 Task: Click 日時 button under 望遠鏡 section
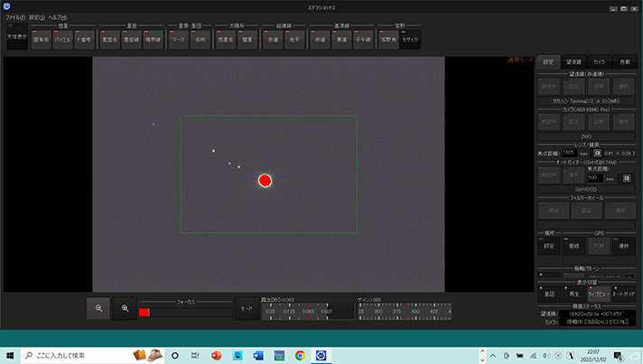tap(599, 86)
